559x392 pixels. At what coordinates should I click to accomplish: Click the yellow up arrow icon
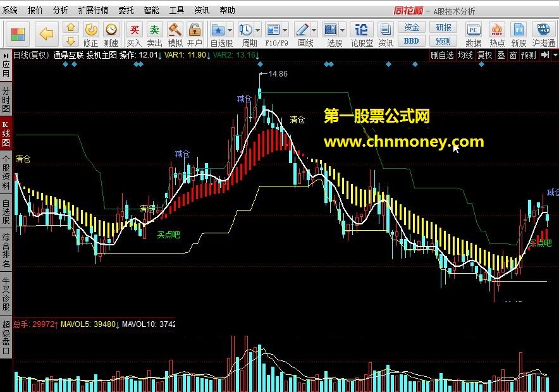[71, 27]
